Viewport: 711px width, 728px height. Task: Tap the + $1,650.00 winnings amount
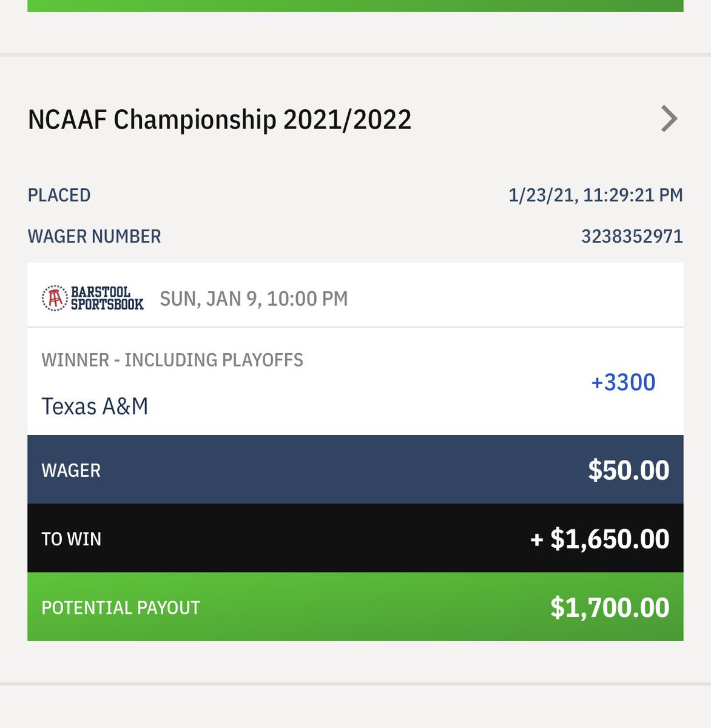(x=600, y=539)
